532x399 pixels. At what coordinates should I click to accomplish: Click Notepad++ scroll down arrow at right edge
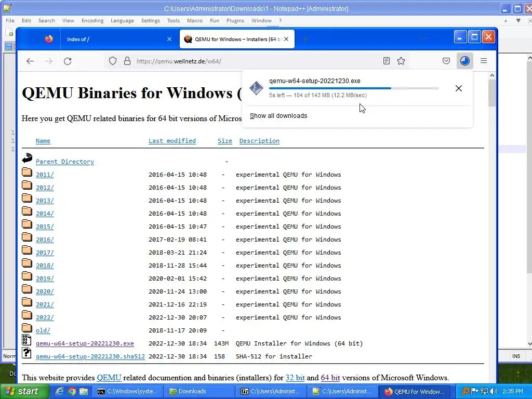tap(529, 344)
